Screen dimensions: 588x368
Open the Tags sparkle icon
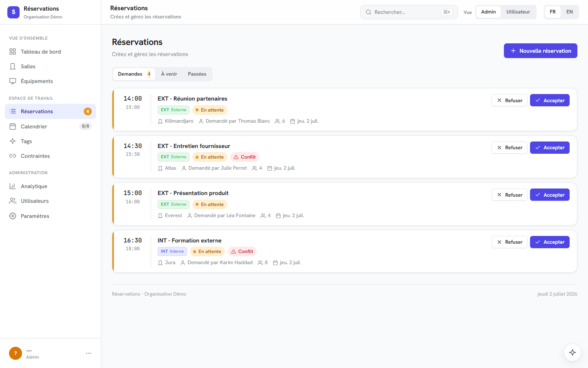(13, 141)
